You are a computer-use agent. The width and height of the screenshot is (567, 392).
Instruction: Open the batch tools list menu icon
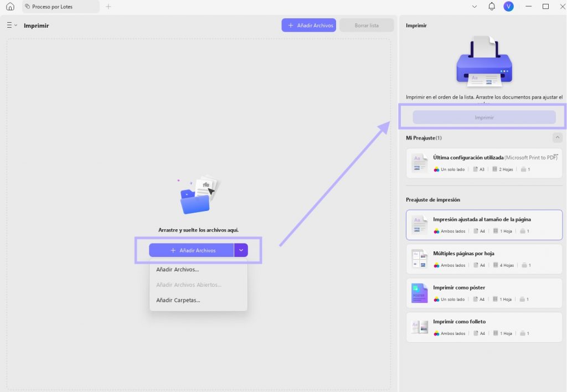(x=12, y=25)
